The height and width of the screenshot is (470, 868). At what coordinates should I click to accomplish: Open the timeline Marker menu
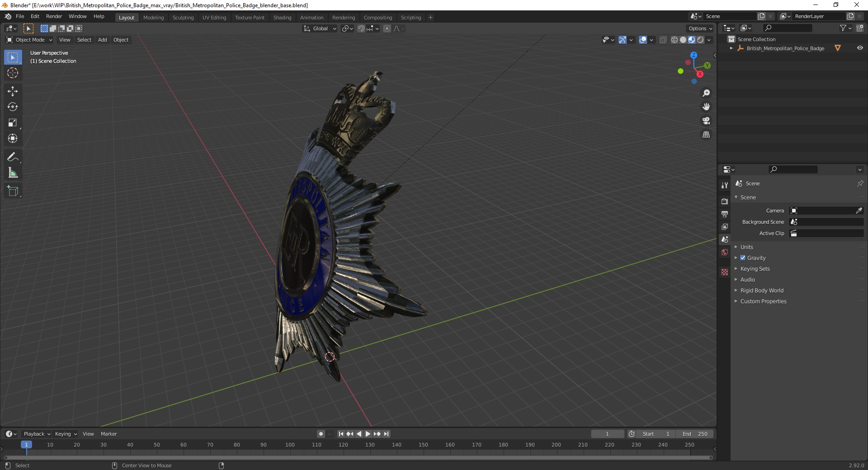coord(108,434)
